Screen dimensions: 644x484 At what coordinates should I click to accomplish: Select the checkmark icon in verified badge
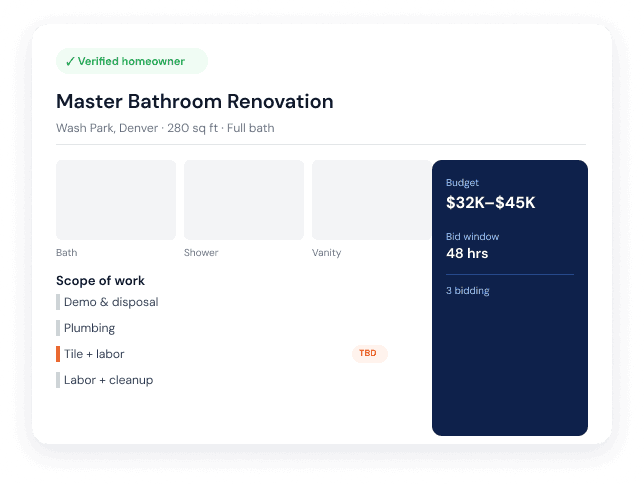pyautogui.click(x=70, y=62)
